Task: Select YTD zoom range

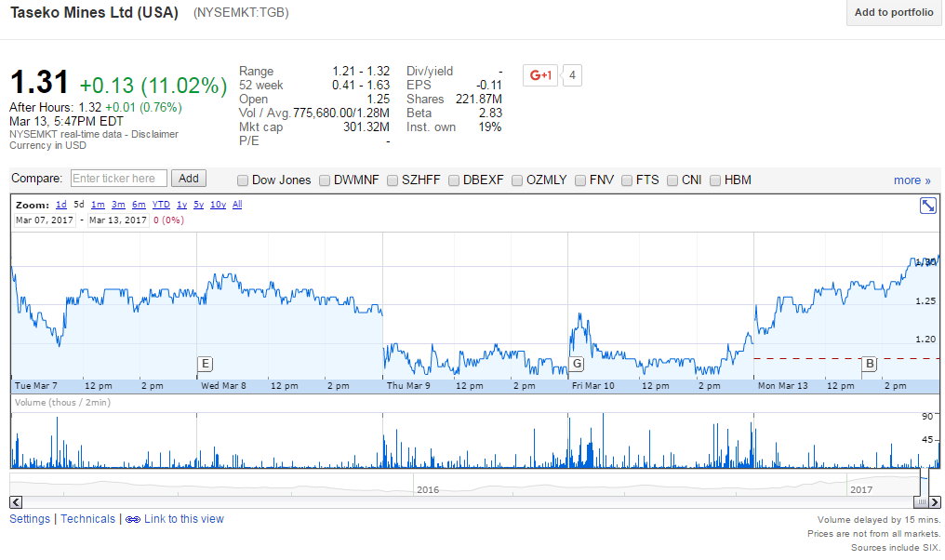Action: [x=161, y=205]
